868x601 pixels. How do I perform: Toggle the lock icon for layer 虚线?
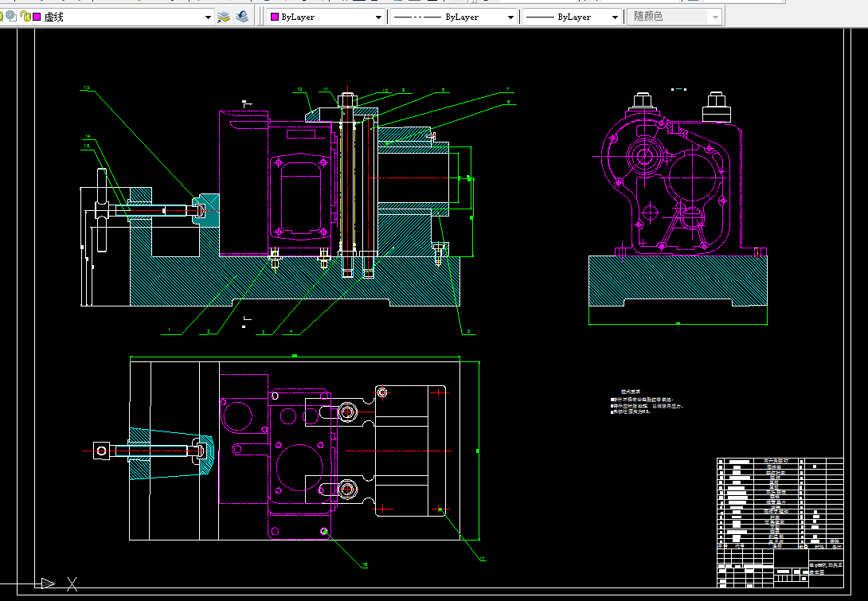[26, 17]
